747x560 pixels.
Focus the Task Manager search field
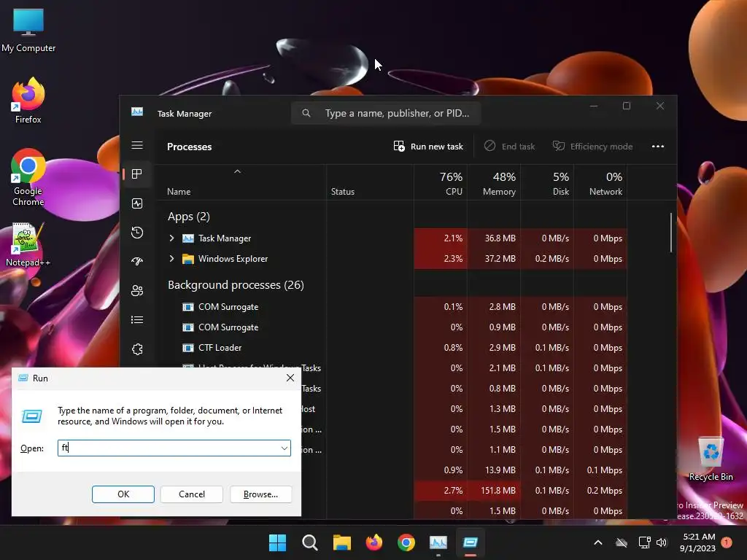point(386,113)
